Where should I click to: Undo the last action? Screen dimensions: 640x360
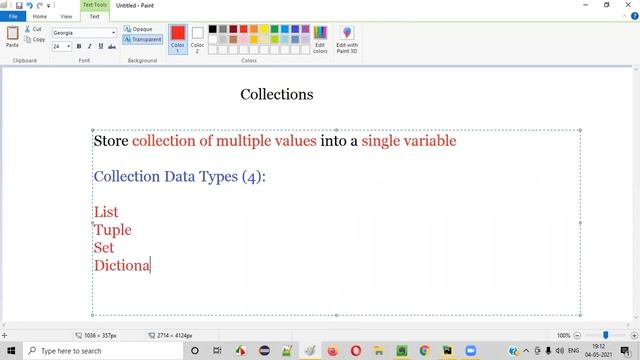(x=29, y=6)
